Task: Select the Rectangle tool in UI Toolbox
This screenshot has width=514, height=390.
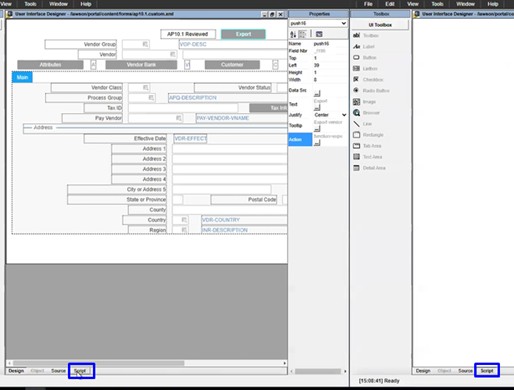Action: 368,135
